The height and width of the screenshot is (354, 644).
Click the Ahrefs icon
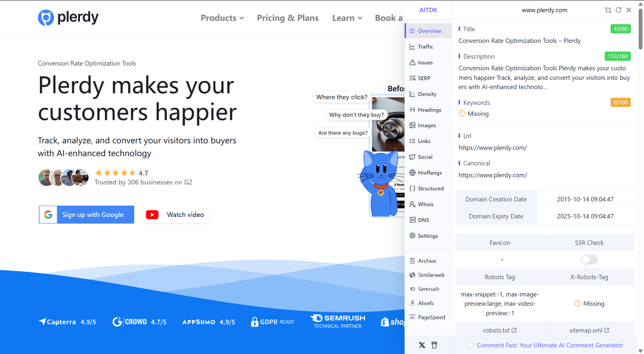coord(413,303)
